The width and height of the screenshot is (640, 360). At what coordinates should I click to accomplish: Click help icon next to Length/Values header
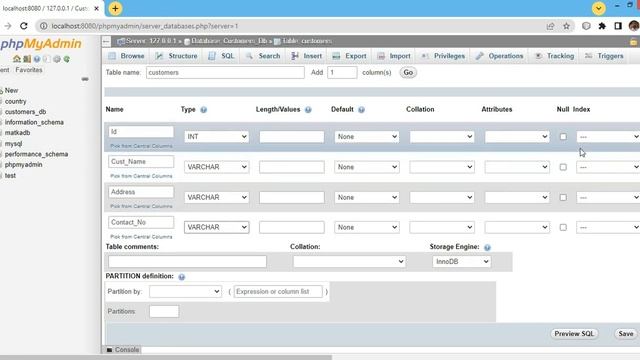click(x=308, y=109)
